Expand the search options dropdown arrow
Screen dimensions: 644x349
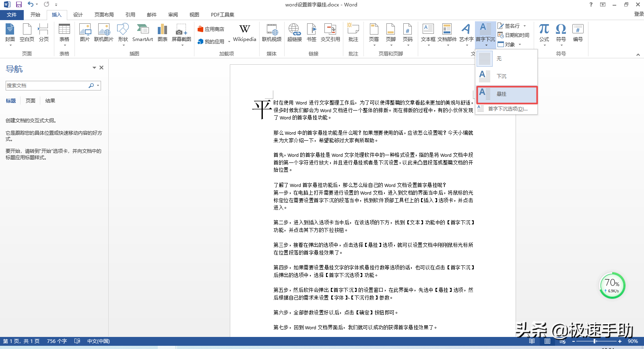click(x=98, y=86)
